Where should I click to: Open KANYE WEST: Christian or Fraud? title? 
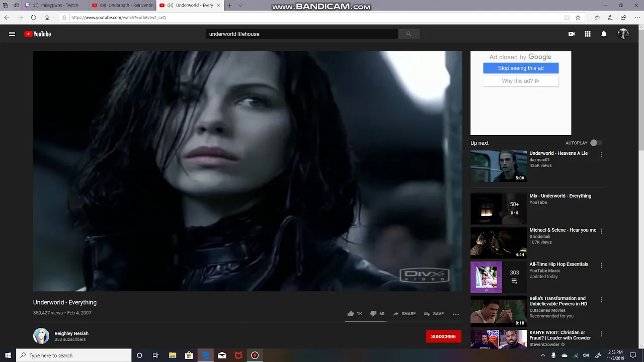560,335
